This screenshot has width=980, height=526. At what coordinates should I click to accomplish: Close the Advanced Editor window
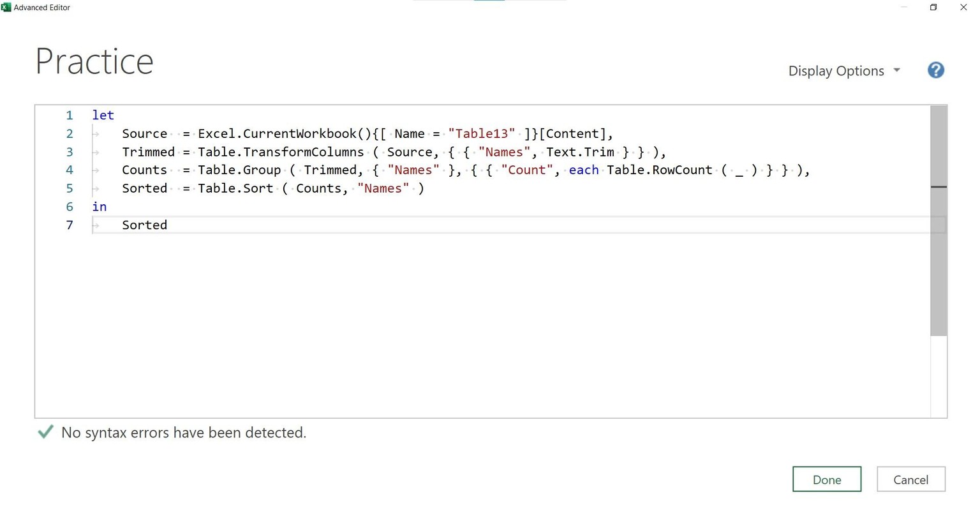[x=963, y=7]
